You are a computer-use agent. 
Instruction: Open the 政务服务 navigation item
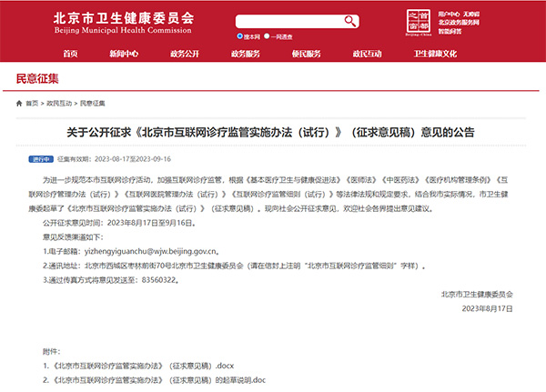[x=245, y=54]
